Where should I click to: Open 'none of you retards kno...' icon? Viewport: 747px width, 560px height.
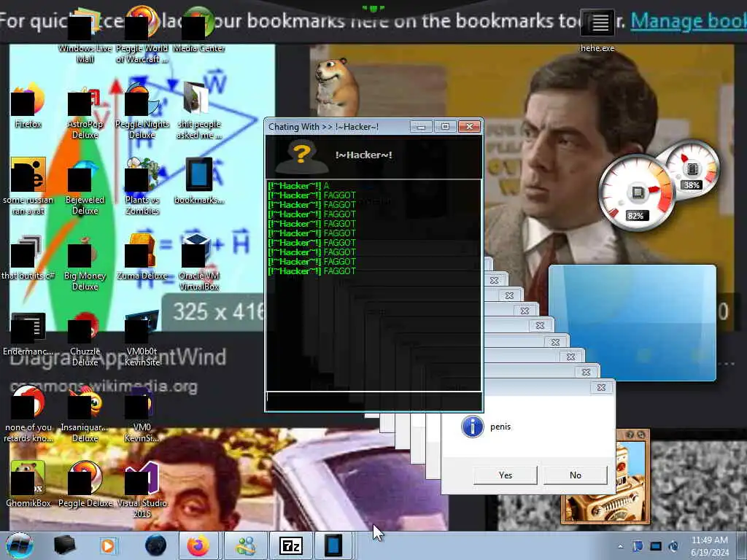tap(28, 414)
